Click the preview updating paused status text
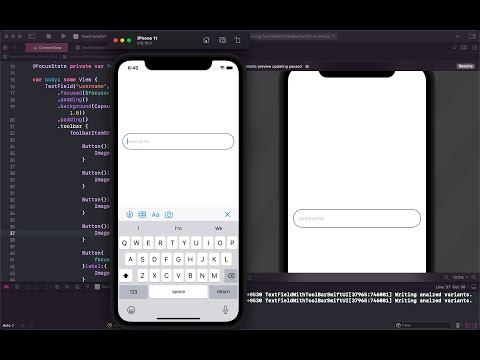Viewport: 480px width, 360px height. click(x=273, y=66)
